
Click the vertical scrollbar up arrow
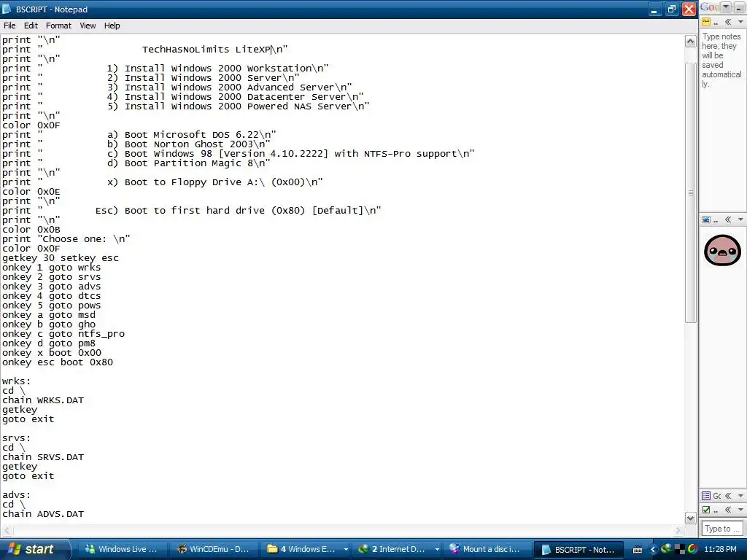tap(690, 42)
